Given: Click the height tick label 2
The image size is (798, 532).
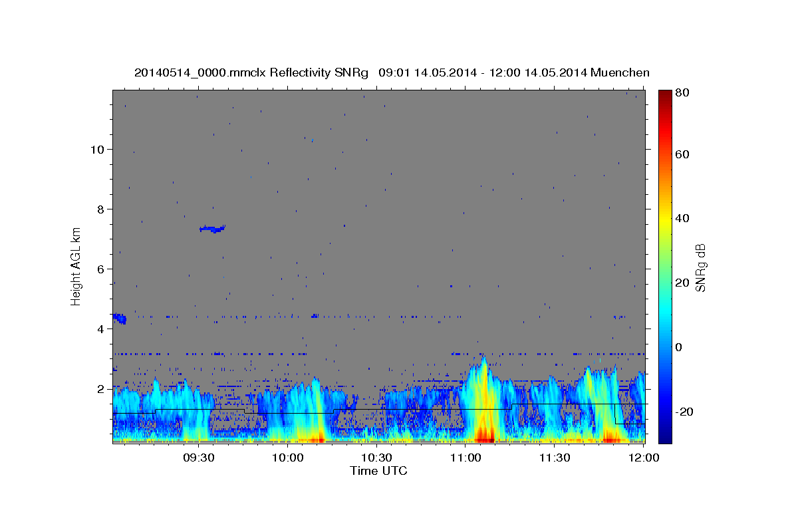Looking at the screenshot, I should coord(100,388).
